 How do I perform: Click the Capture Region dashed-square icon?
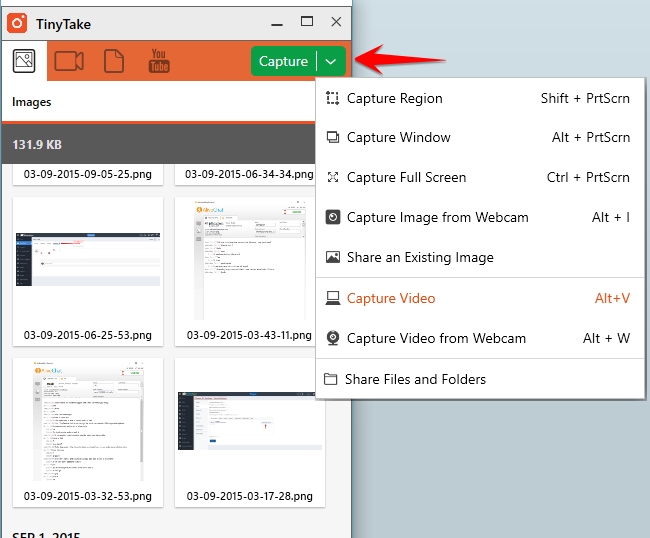[x=332, y=98]
